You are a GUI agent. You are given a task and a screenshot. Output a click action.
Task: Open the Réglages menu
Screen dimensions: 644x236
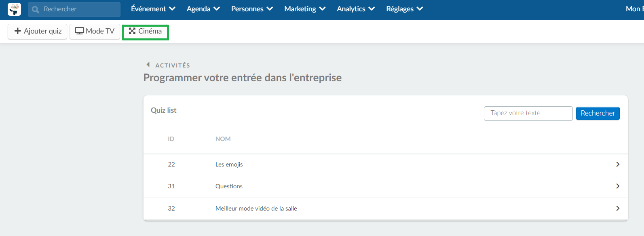405,9
